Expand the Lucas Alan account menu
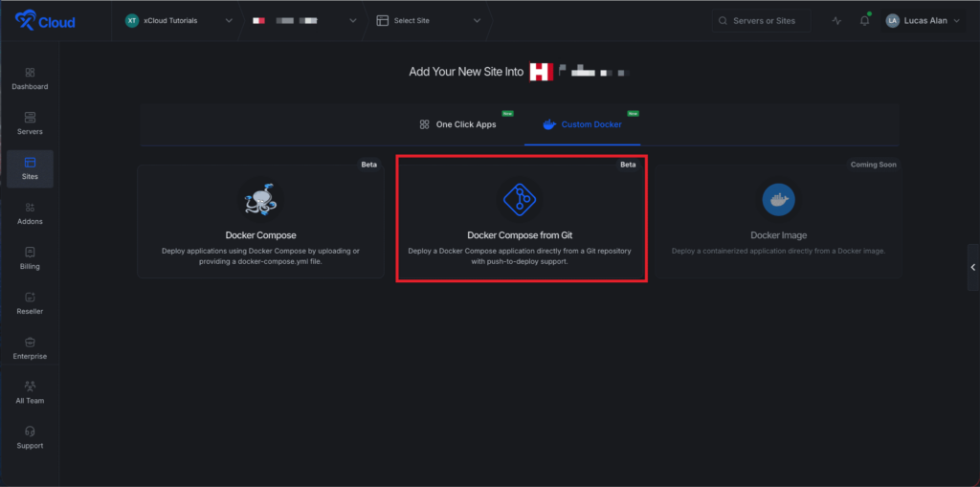The height and width of the screenshot is (487, 980). tap(922, 21)
